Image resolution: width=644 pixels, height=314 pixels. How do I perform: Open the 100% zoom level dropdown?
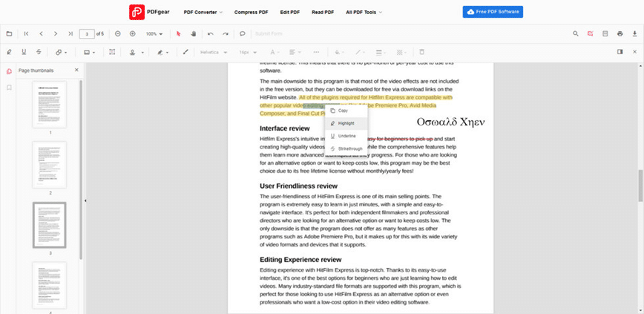click(x=154, y=33)
